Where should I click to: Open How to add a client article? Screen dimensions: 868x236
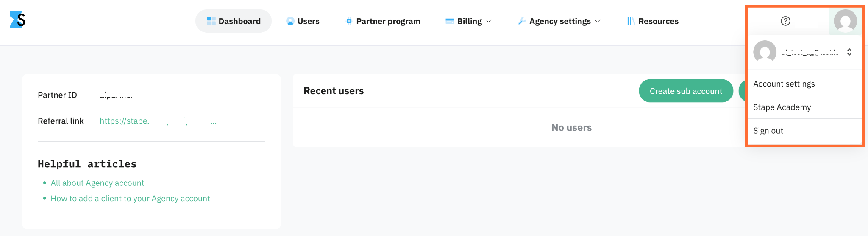click(x=130, y=199)
